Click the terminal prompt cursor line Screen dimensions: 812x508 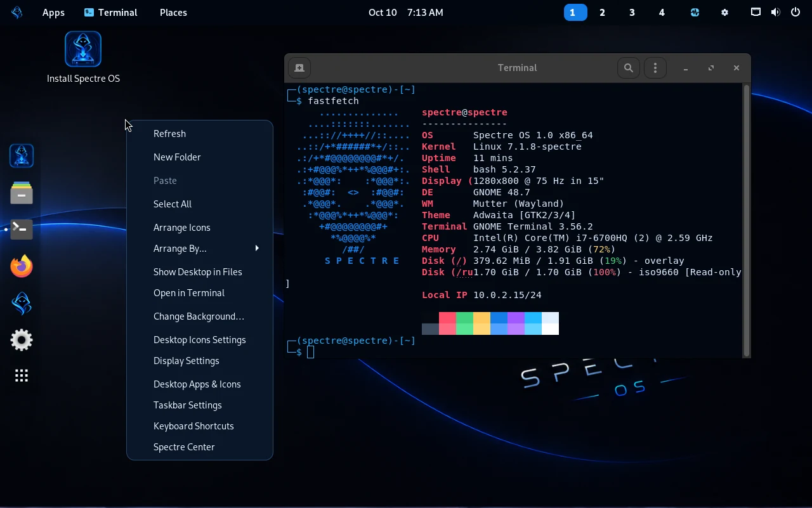click(x=311, y=352)
